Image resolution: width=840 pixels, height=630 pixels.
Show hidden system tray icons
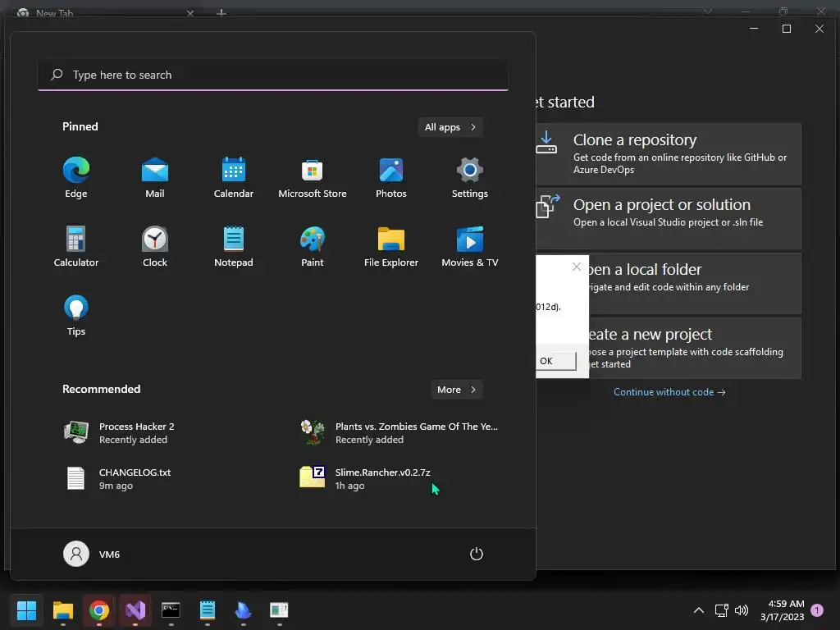coord(699,610)
